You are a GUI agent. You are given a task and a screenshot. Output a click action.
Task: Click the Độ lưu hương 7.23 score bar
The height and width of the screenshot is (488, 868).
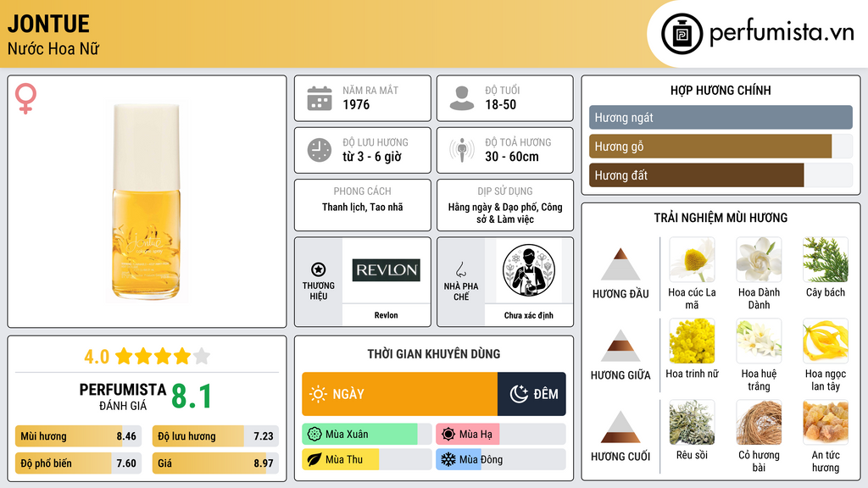coord(215,436)
